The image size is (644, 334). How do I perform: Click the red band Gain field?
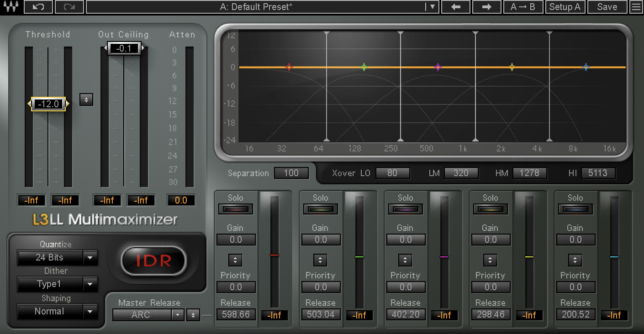click(x=236, y=240)
